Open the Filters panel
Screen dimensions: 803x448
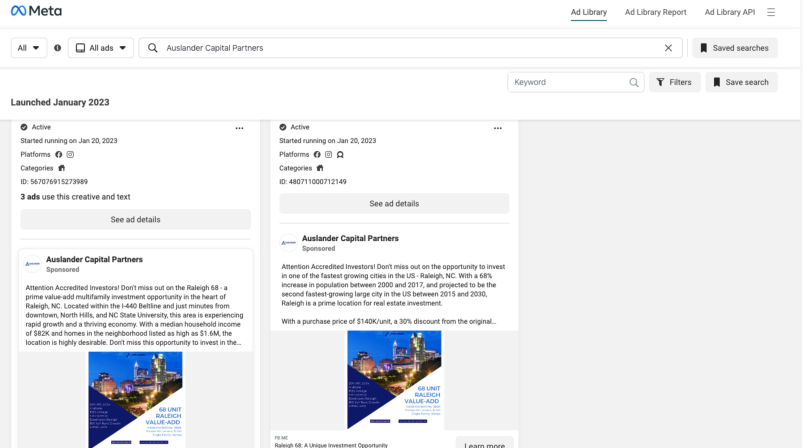[674, 82]
